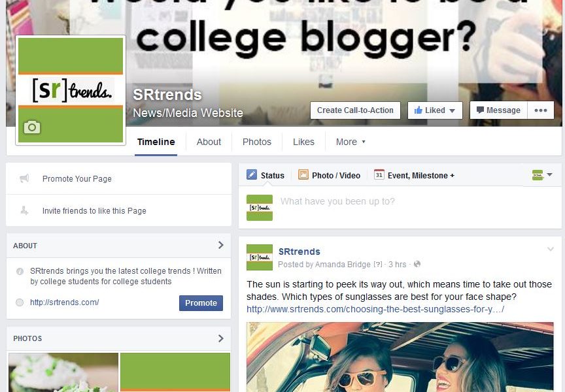Open the post-as identity selector dropdown
565x392 pixels.
[542, 175]
